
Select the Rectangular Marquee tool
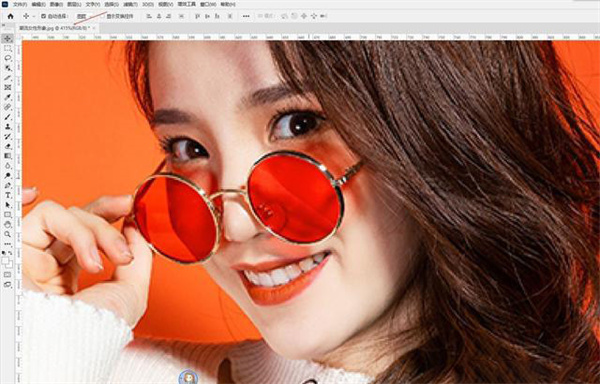8,49
